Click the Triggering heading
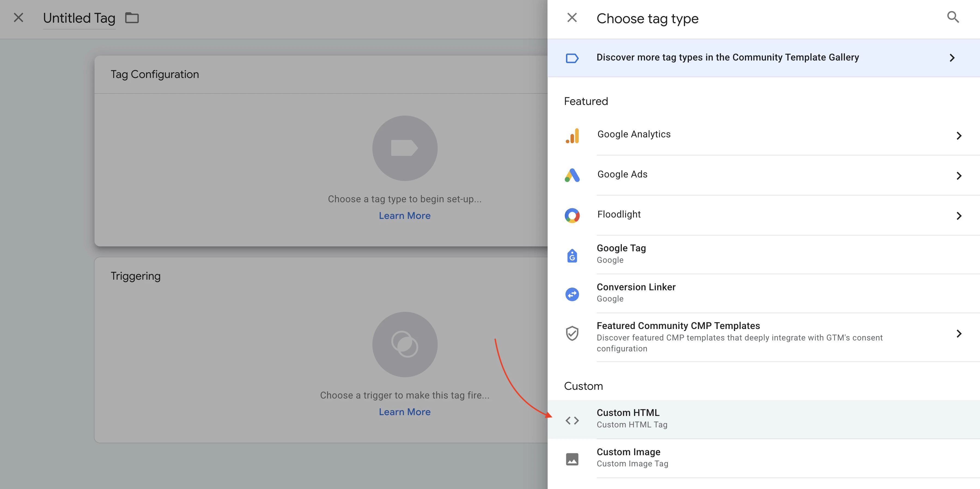Screen dimensions: 980x489 click(x=135, y=276)
